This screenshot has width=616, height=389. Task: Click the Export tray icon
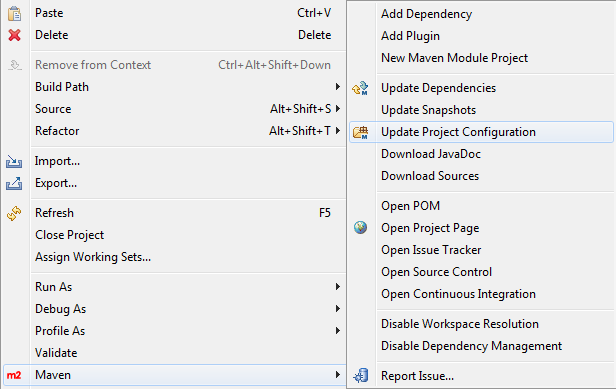[14, 183]
